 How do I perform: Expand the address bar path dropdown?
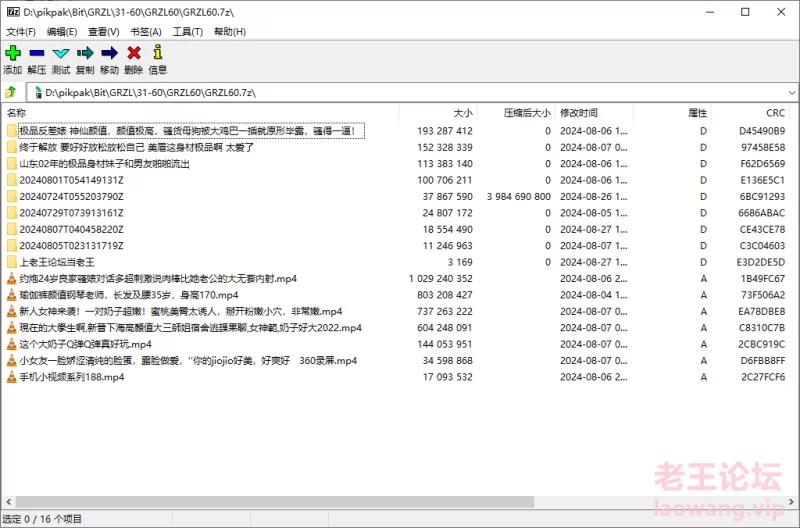pos(789,92)
